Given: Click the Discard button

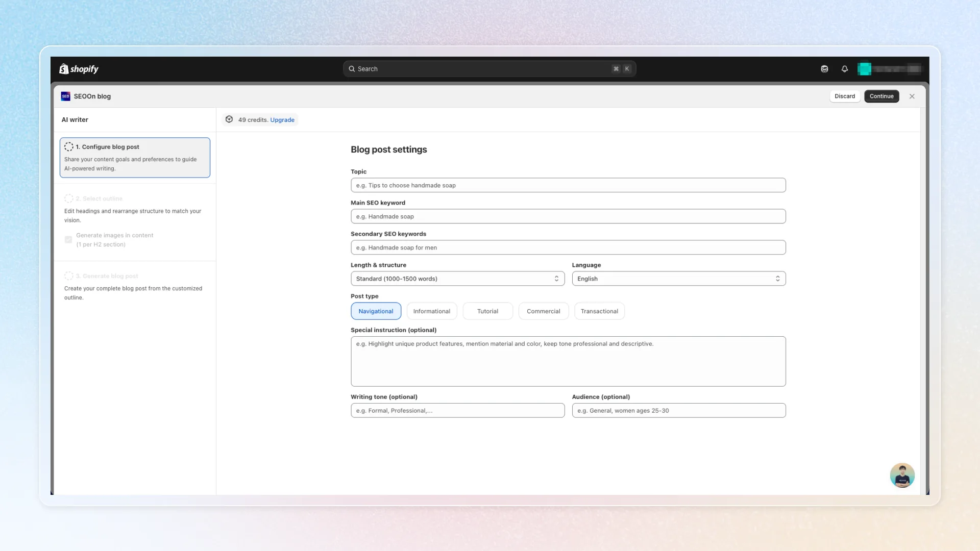Looking at the screenshot, I should coord(845,96).
